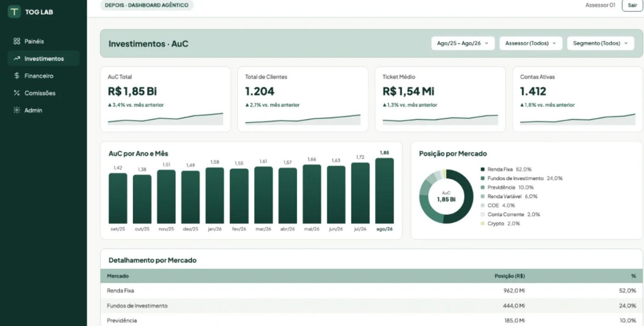Click the TOG LAB logo icon
Image resolution: width=644 pixels, height=326 pixels.
14,12
